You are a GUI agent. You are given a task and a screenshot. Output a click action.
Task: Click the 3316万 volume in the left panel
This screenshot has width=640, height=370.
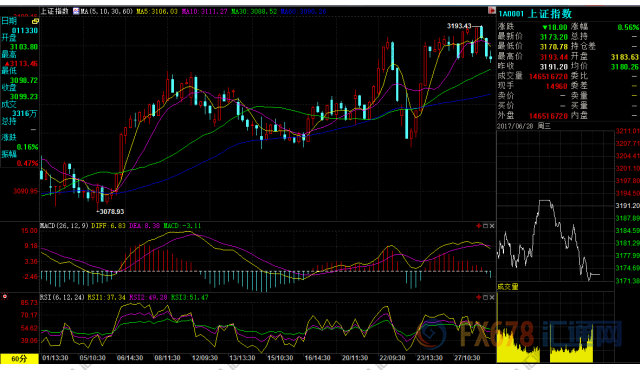25,113
